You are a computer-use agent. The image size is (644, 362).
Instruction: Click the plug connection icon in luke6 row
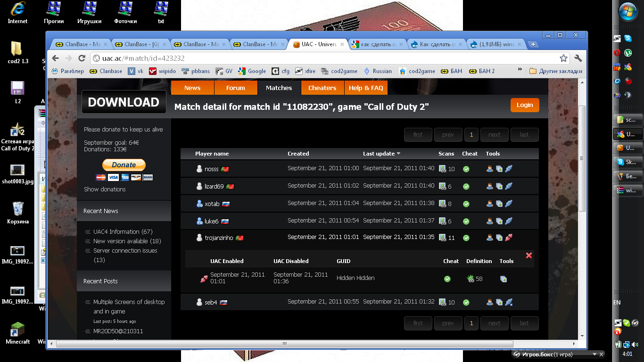(508, 221)
